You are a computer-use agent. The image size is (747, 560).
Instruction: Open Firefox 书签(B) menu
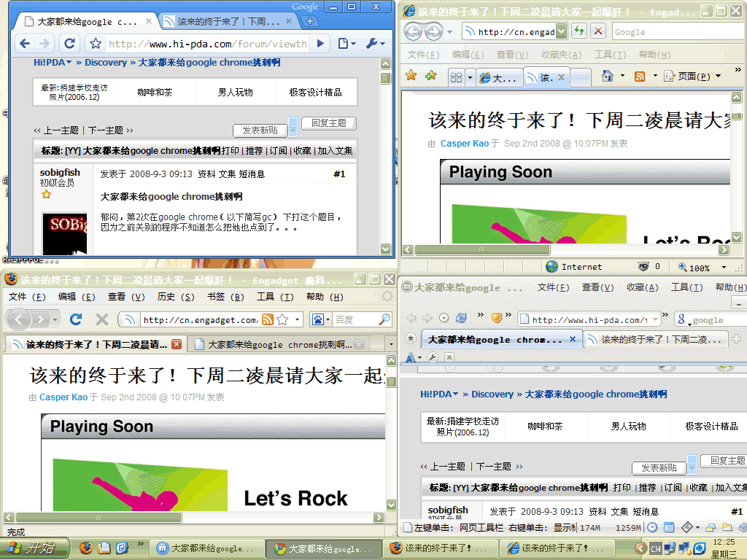click(x=225, y=297)
